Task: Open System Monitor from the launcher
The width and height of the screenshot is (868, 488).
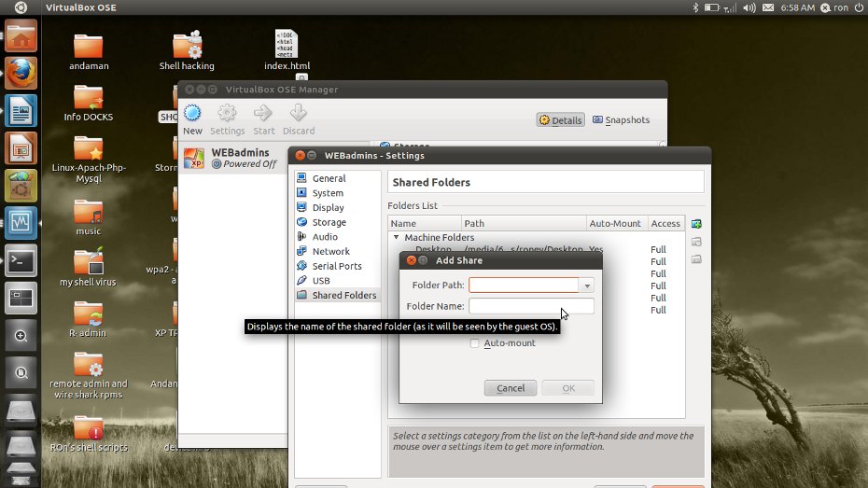Action: pyautogui.click(x=21, y=223)
